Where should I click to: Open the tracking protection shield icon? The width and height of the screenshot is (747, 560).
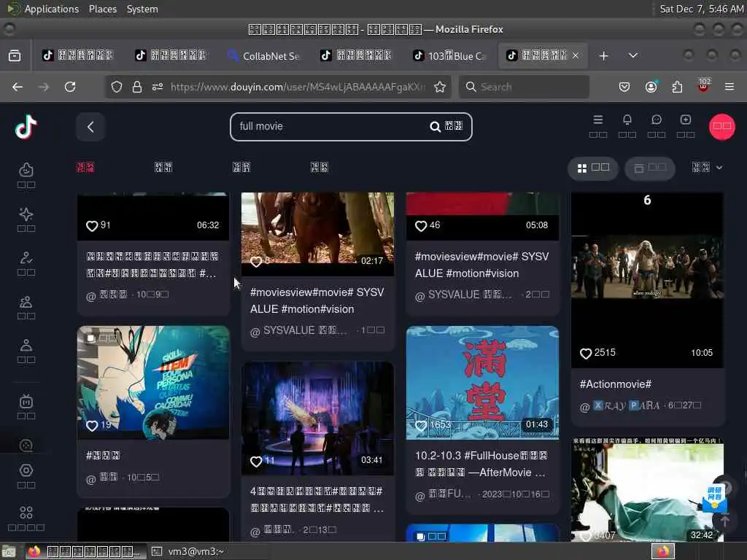117,87
